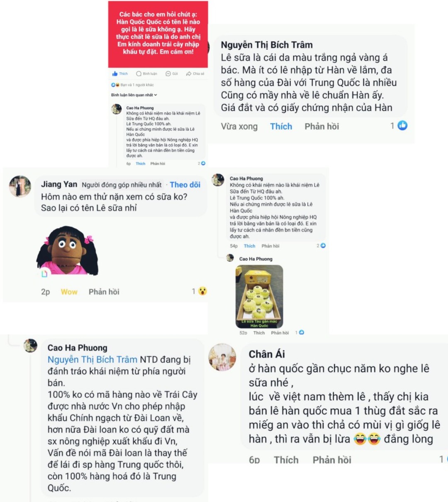Click Wow reaction text under Jiang Yan's comment
This screenshot has width=448, height=502.
[x=69, y=292]
